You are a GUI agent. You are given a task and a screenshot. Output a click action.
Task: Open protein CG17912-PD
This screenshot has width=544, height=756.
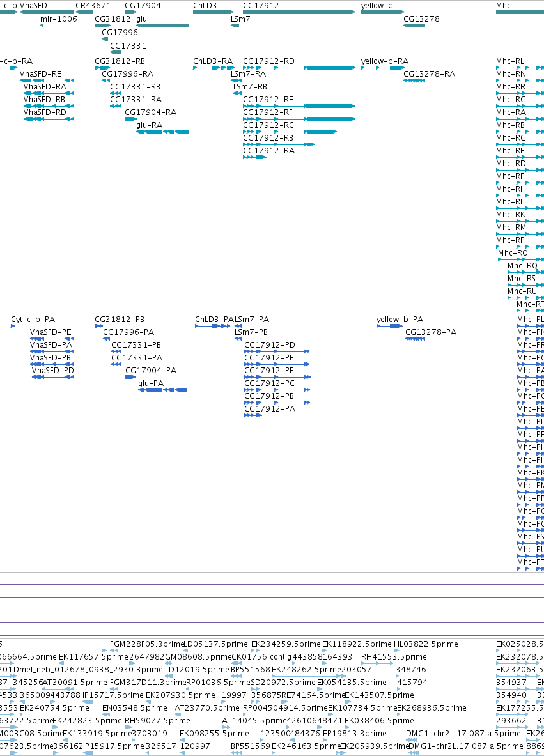click(x=277, y=351)
